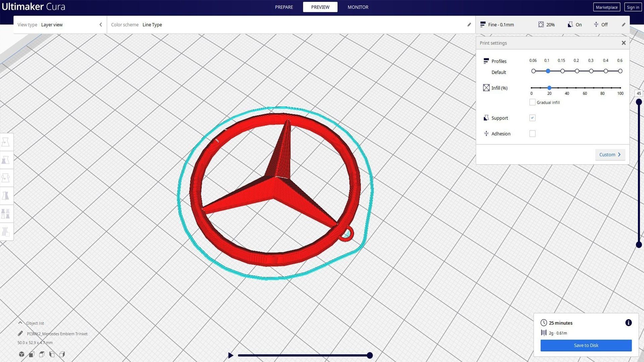Click the layer number field showing 45
Image resolution: width=644 pixels, height=362 pixels.
pos(639,94)
